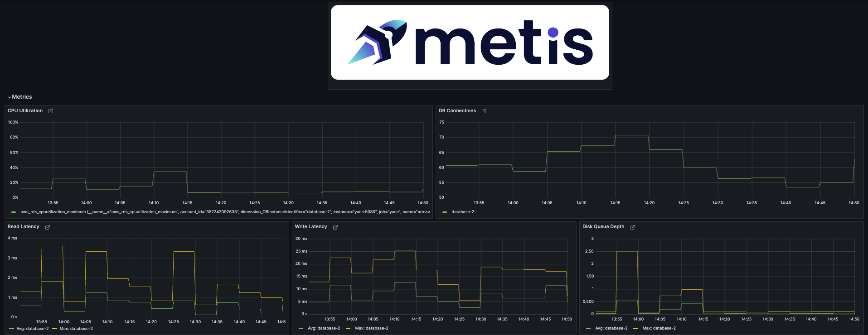The image size is (868, 335).
Task: Click the green Avg swatch in Write Latency legend
Action: 301,328
